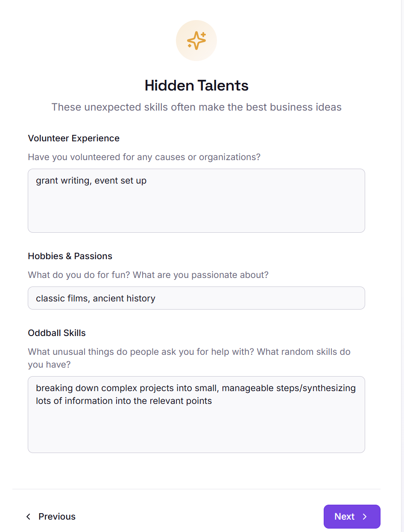Focus the Volunteer Experience text area
The image size is (404, 532).
click(196, 201)
